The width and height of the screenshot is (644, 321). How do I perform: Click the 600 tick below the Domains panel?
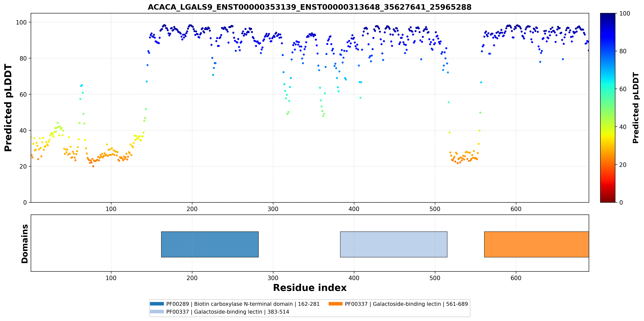516,278
